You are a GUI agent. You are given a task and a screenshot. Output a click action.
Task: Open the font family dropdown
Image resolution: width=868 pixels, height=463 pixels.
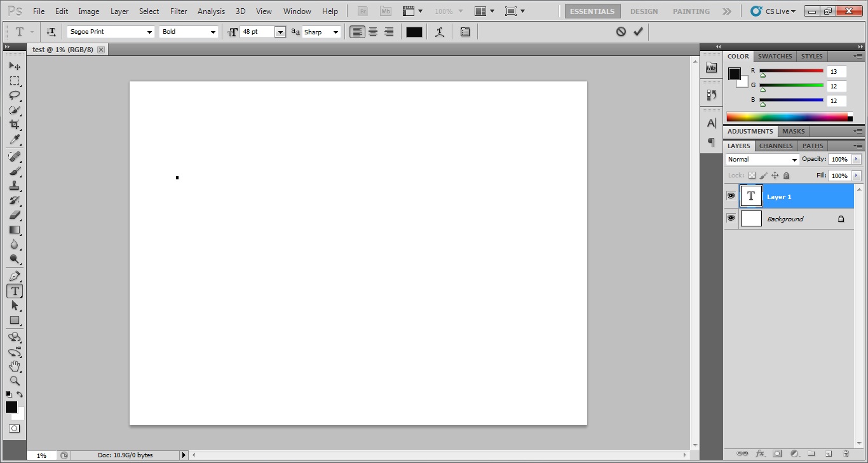click(x=149, y=32)
